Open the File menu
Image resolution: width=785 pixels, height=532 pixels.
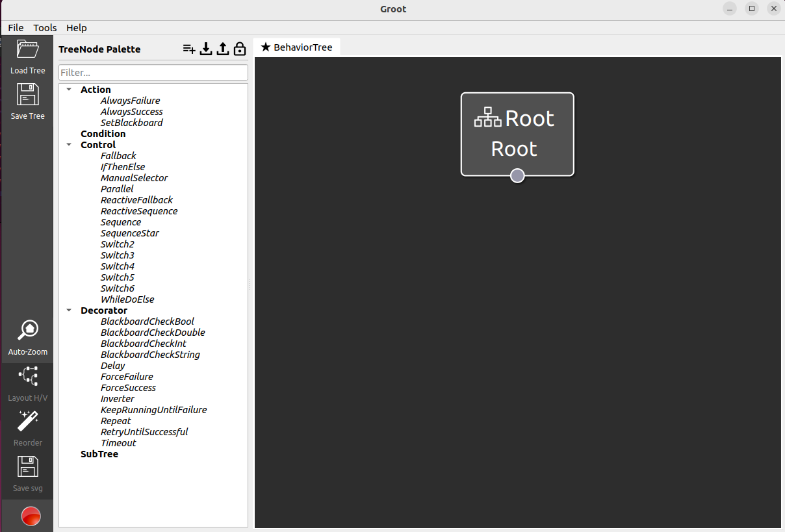pos(16,28)
